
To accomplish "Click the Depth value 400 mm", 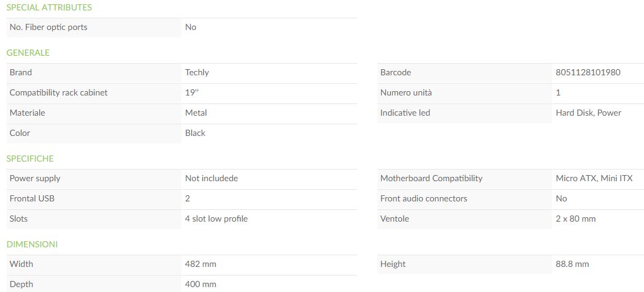I will tap(200, 284).
